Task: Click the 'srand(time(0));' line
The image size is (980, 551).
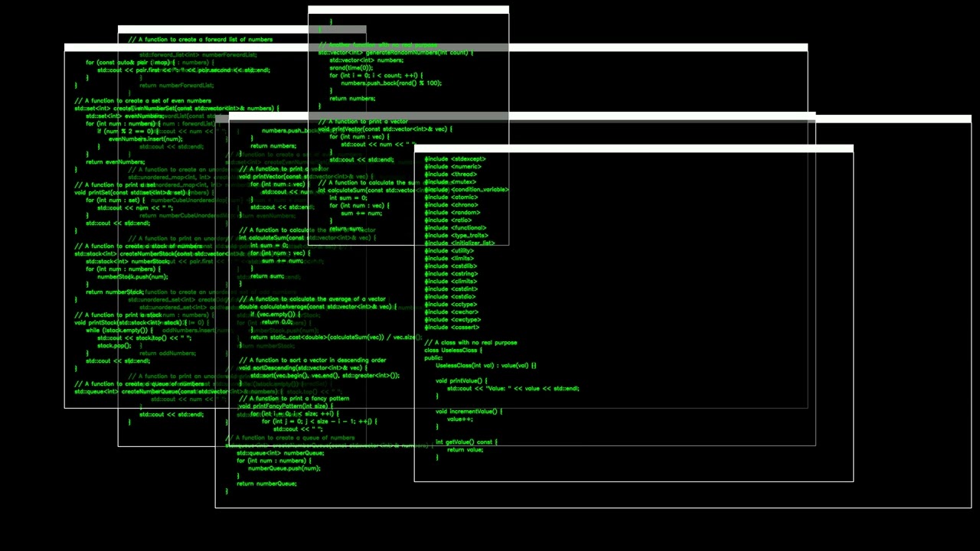Action: pyautogui.click(x=351, y=67)
